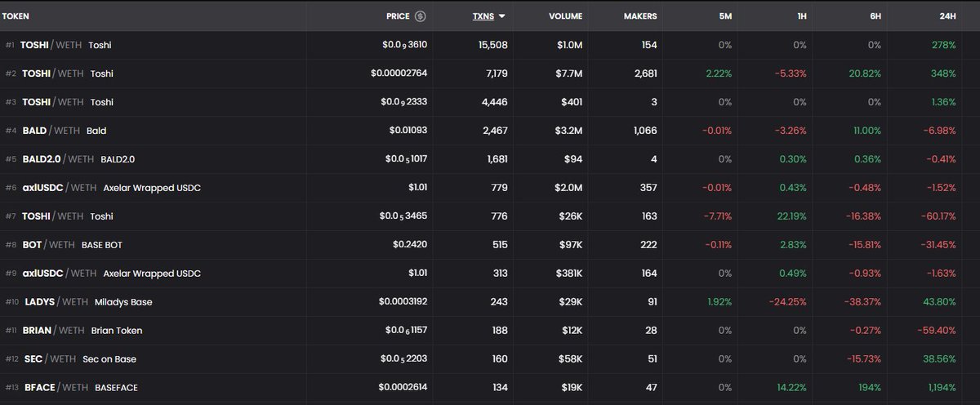The image size is (980, 405).
Task: Open the BOT / WETH pair
Action: click(490, 245)
